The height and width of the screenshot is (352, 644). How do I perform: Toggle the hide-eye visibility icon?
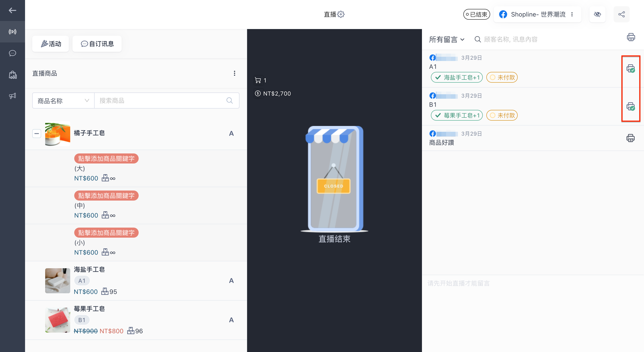pyautogui.click(x=597, y=15)
